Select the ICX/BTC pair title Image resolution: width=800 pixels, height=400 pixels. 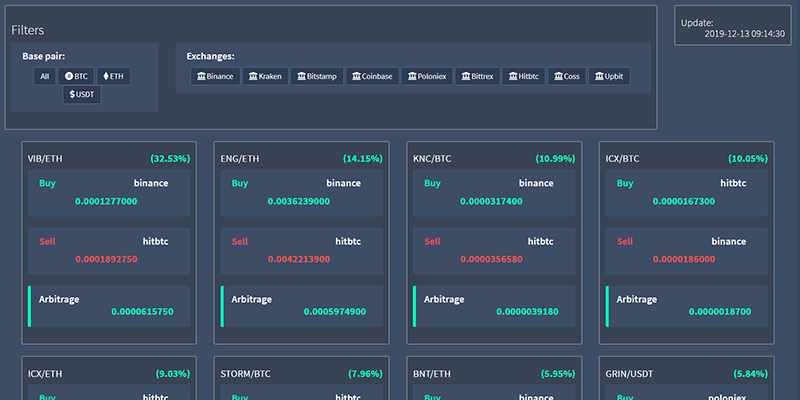pyautogui.click(x=621, y=159)
